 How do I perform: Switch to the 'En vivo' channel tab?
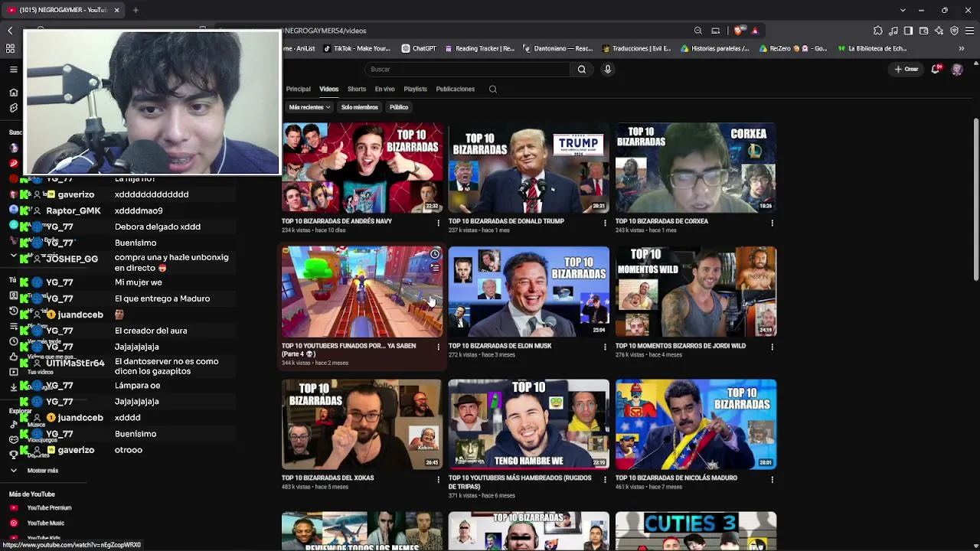385,89
